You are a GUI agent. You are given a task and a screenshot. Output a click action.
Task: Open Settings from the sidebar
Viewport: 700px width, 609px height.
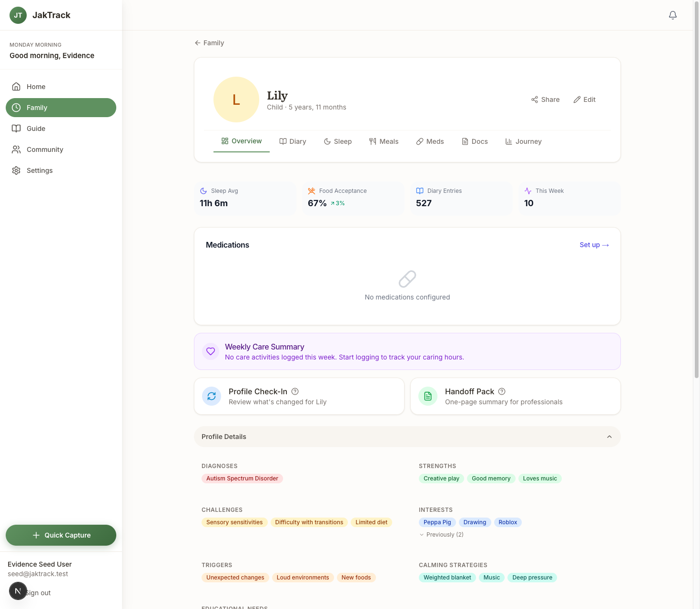40,170
